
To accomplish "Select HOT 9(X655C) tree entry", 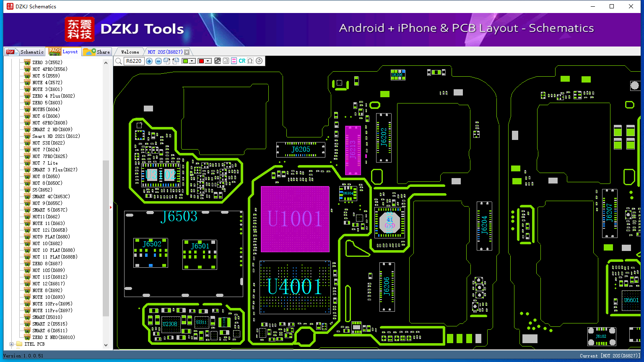I will (47, 203).
